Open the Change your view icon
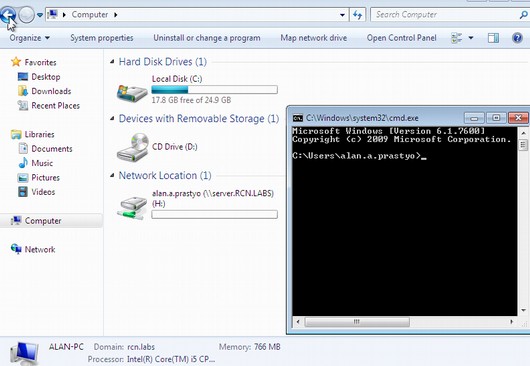The image size is (530, 366). [x=457, y=38]
